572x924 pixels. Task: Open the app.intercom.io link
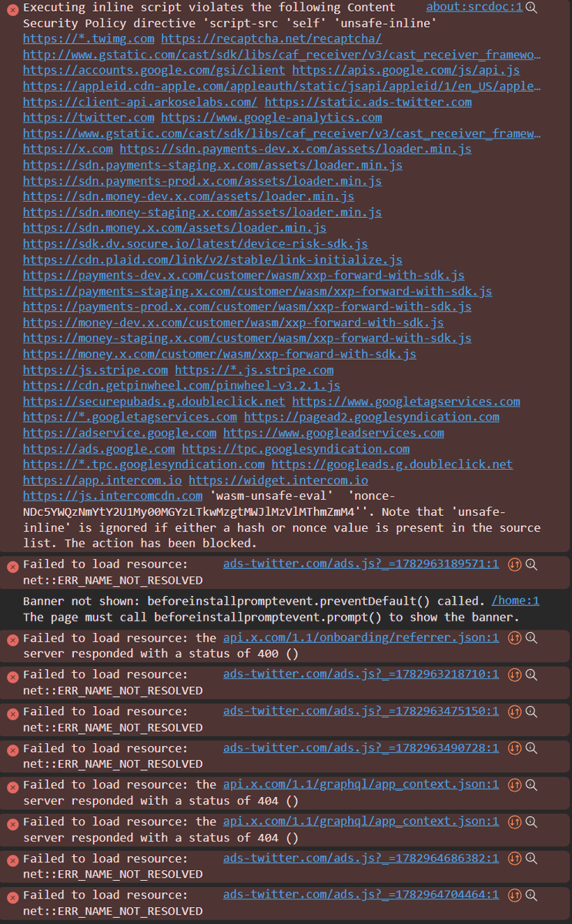(x=102, y=480)
